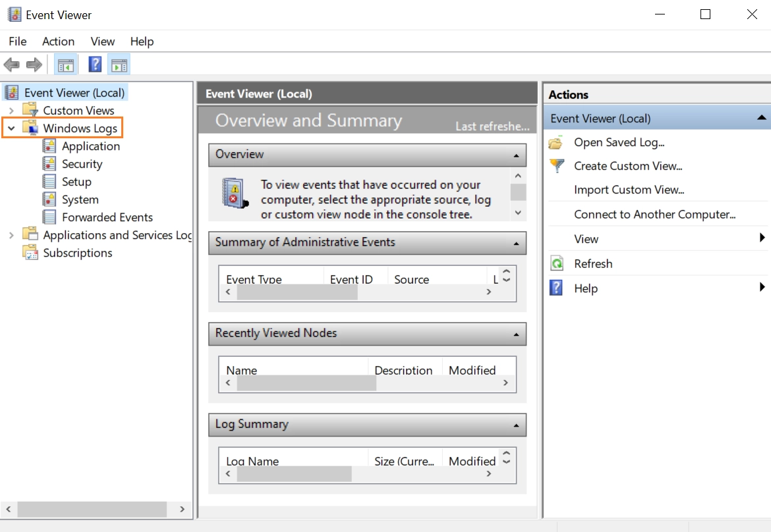The height and width of the screenshot is (532, 771).
Task: Click the Overview section event log icon
Action: click(x=235, y=193)
